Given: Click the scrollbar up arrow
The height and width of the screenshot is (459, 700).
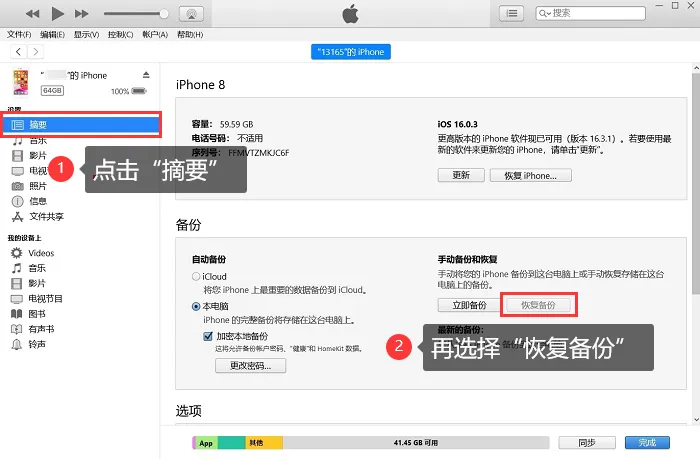Looking at the screenshot, I should point(696,68).
